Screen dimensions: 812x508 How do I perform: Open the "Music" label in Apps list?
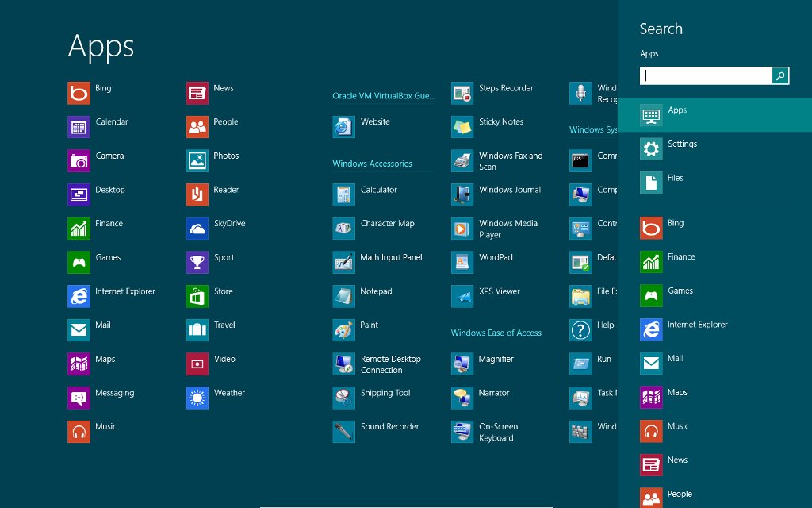[x=105, y=426]
